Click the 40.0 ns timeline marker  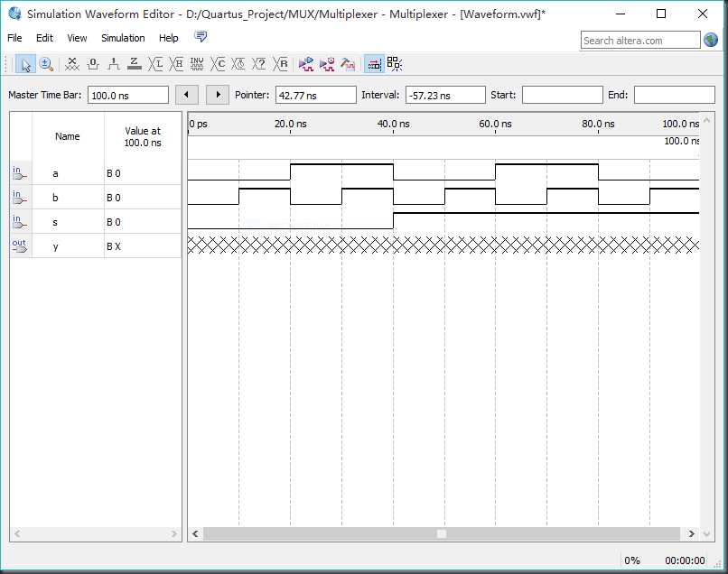click(393, 124)
